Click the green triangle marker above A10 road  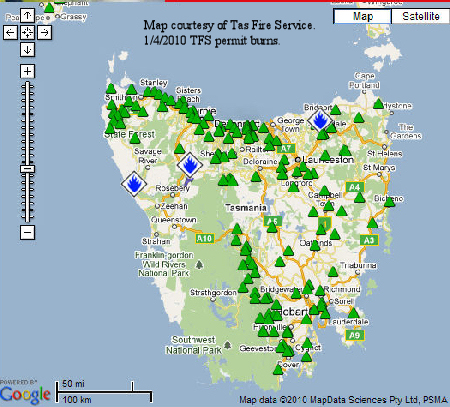(237, 229)
